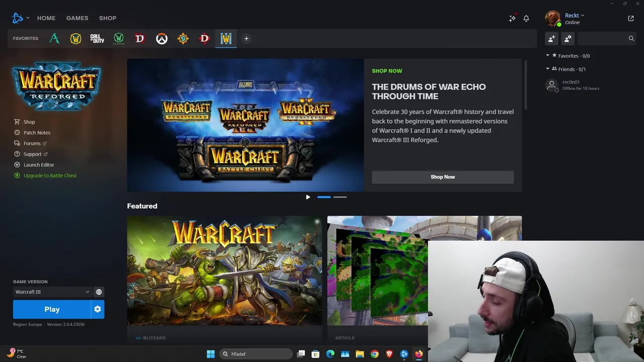Click the Battle.net logo menu
The height and width of the screenshot is (362, 644).
[20, 18]
